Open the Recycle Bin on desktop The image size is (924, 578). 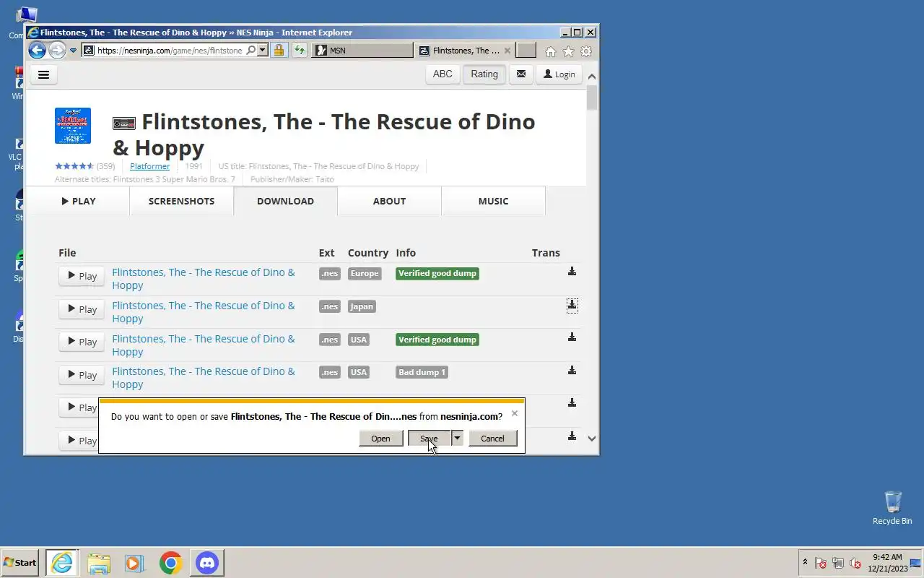(x=892, y=508)
